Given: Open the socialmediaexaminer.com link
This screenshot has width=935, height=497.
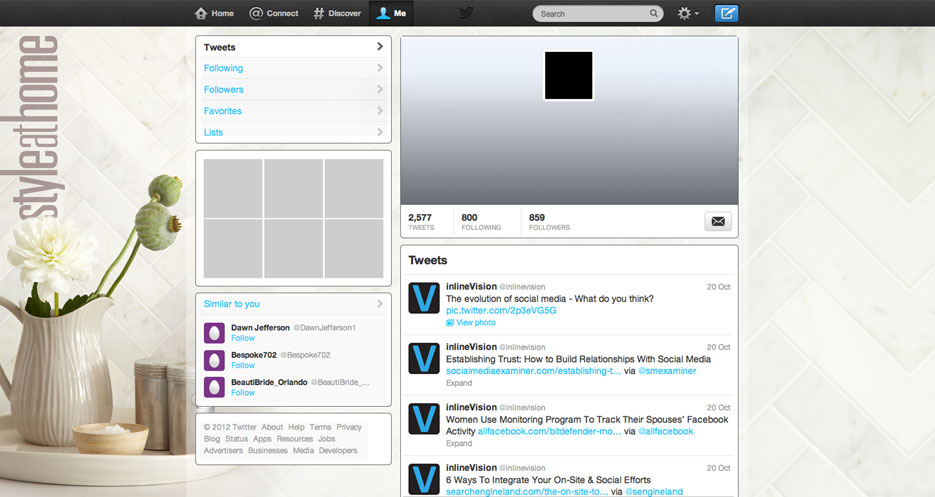Looking at the screenshot, I should (533, 371).
